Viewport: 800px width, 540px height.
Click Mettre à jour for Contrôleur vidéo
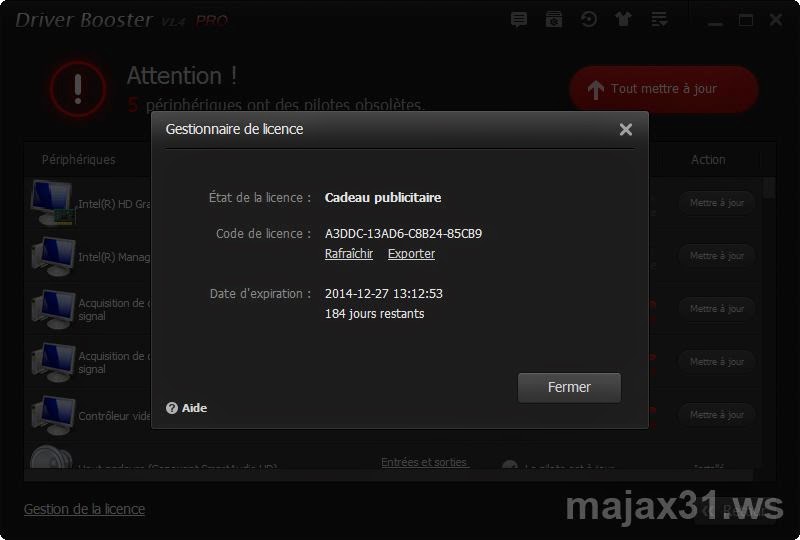[717, 414]
